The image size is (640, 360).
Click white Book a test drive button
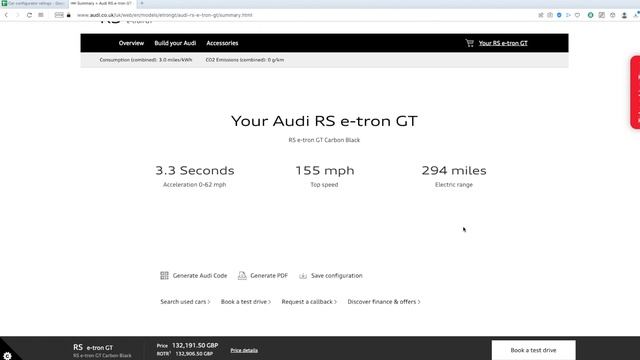pos(533,350)
